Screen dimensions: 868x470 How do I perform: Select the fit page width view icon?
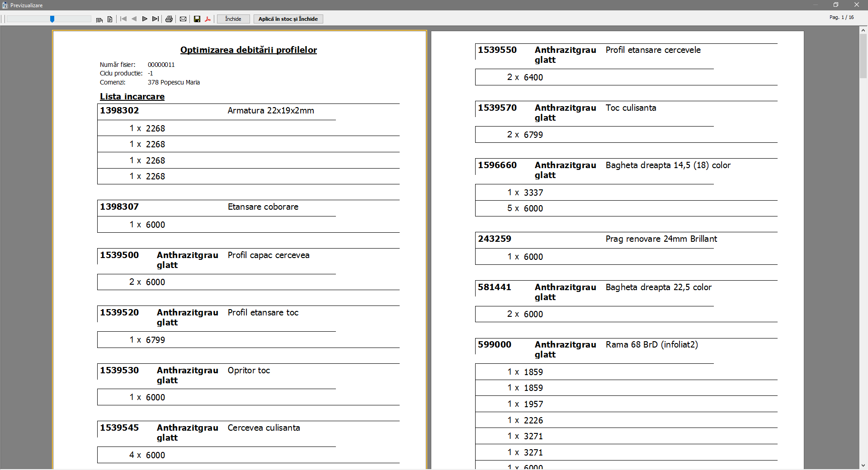(x=99, y=19)
